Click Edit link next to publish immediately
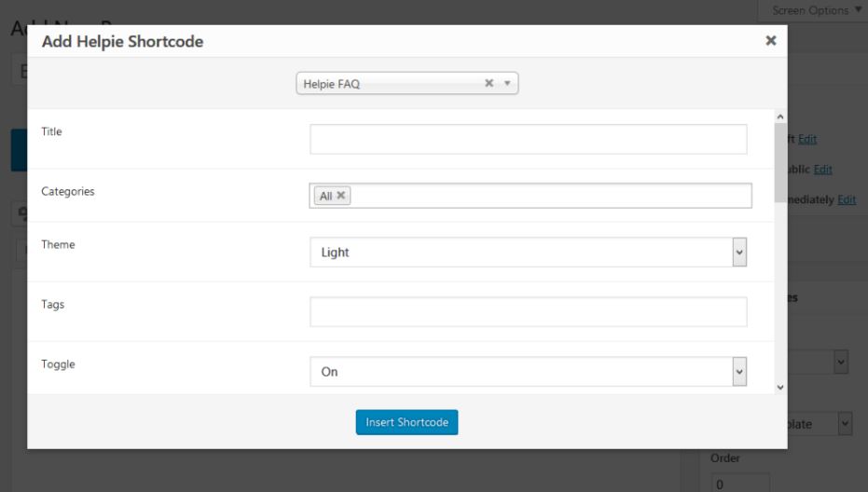This screenshot has height=492, width=868. click(847, 199)
